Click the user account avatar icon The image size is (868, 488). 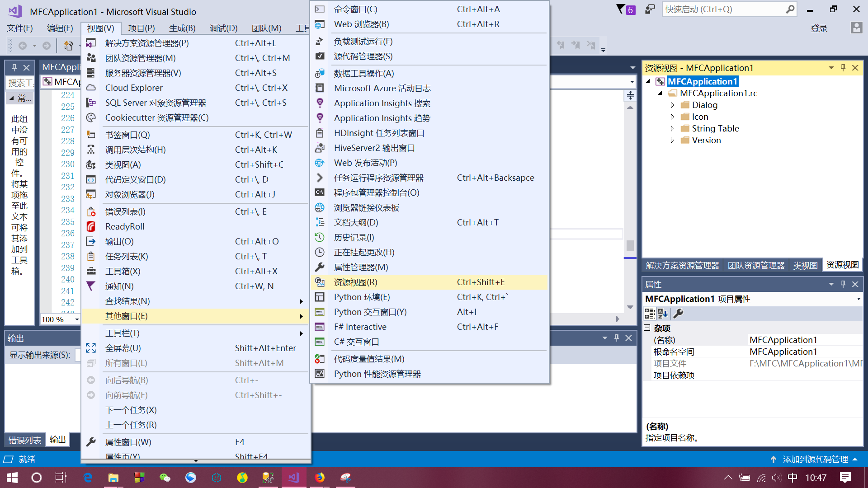pyautogui.click(x=856, y=28)
